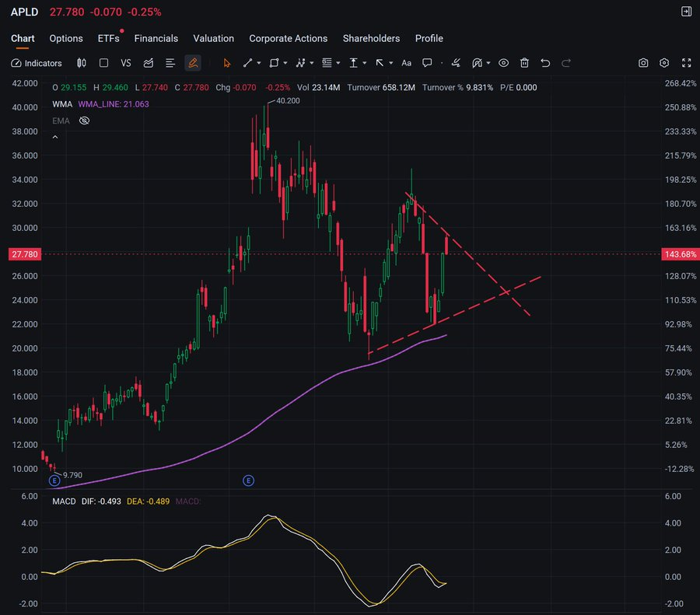Click the 143.68% percentage axis tag
Screen dimensions: 700x615
[681, 254]
